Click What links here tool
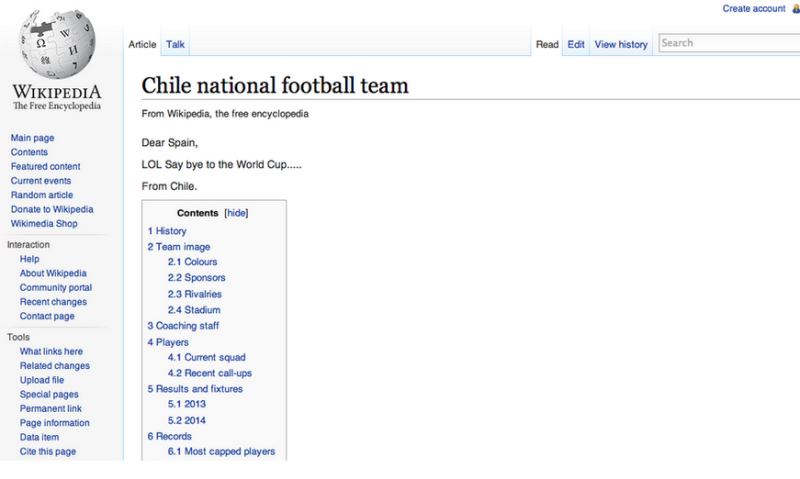The image size is (800, 479). coord(51,351)
